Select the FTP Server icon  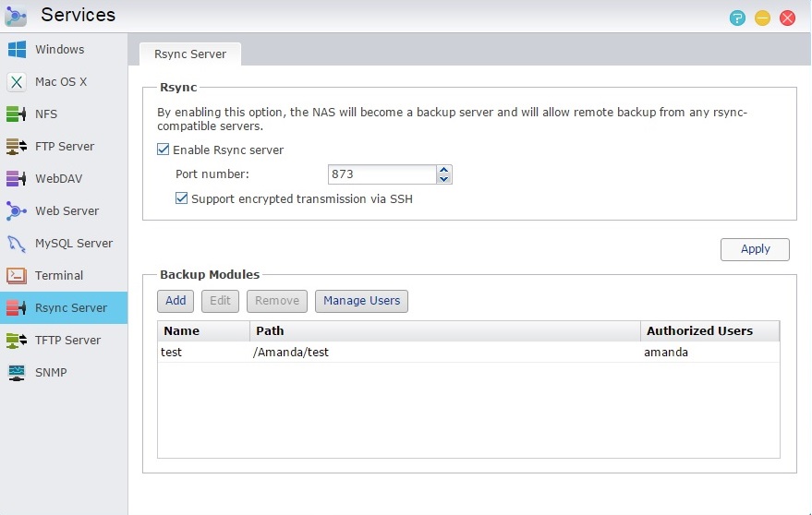(x=17, y=147)
